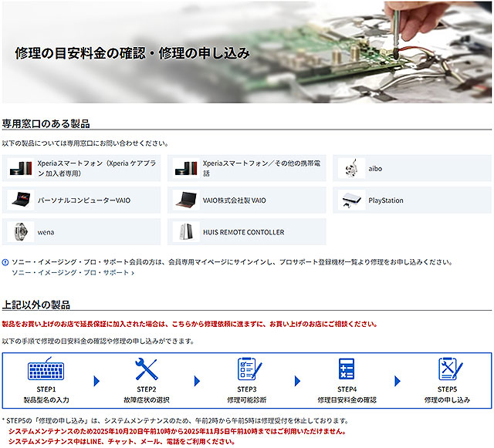Click the calculator icon for STEP4
The height and width of the screenshot is (448, 494).
(x=347, y=369)
